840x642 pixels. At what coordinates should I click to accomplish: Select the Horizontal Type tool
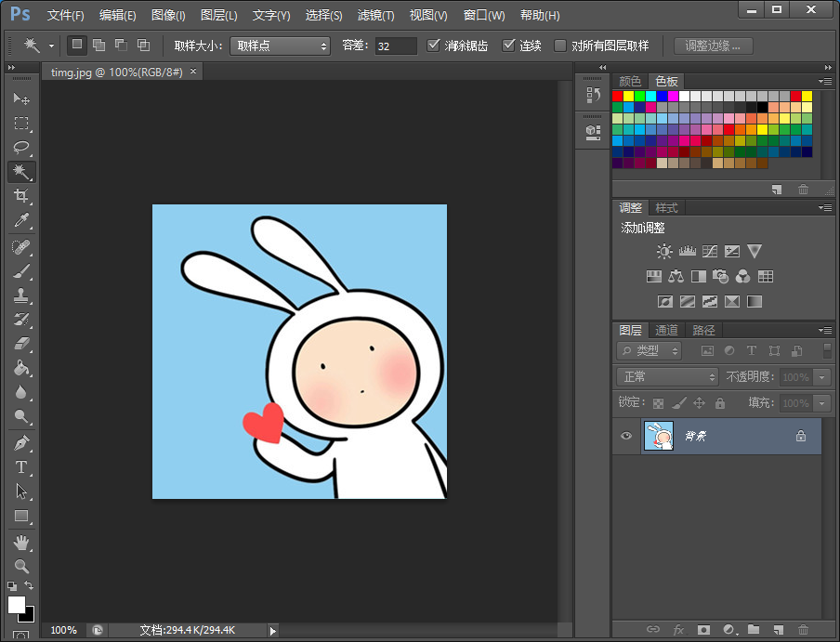pos(20,467)
